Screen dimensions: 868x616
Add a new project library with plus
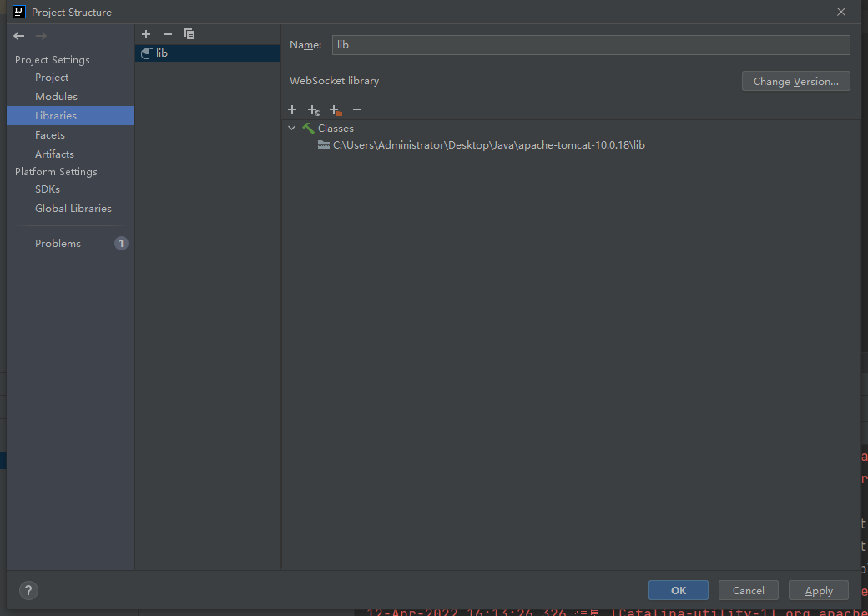tap(146, 34)
